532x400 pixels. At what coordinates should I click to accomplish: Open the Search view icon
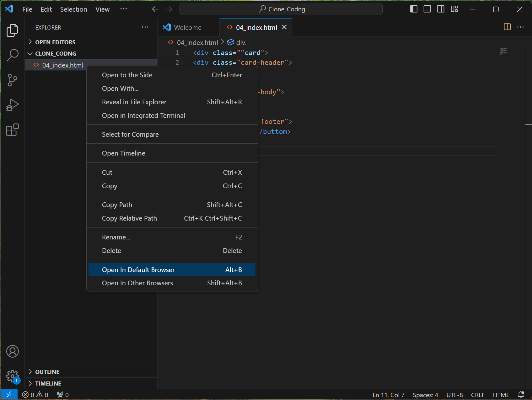click(x=12, y=55)
